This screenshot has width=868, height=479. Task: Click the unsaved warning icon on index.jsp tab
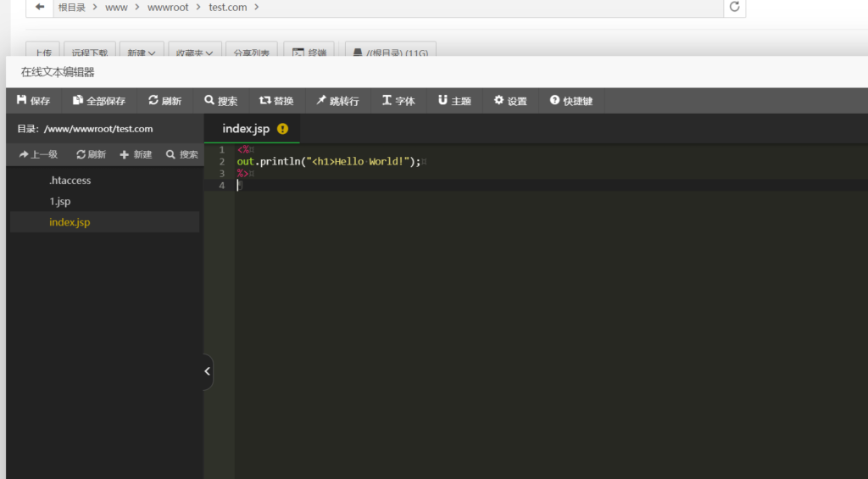click(282, 129)
